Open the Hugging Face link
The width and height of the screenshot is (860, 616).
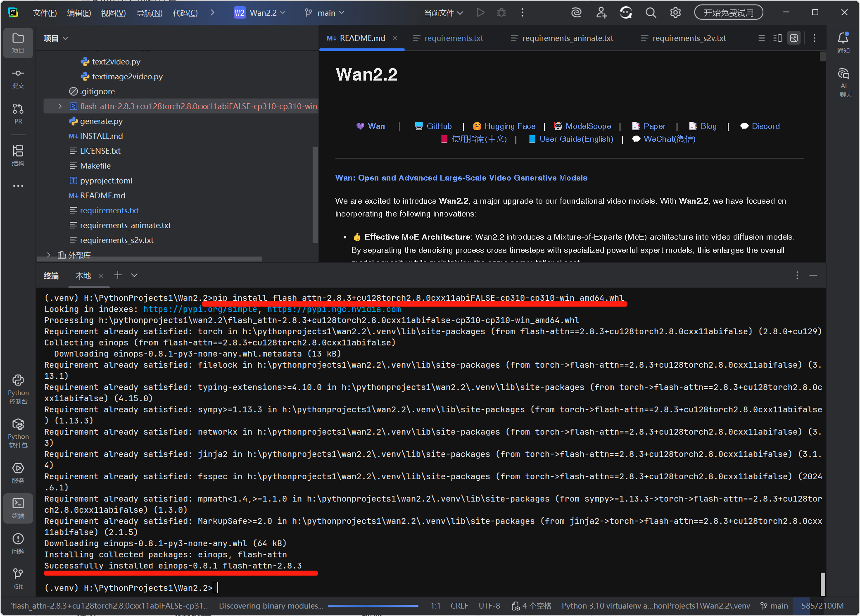point(510,126)
